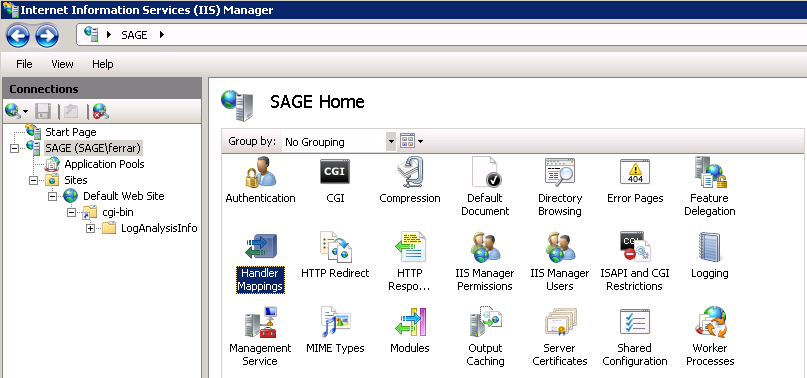Open the Help menu
This screenshot has width=807, height=378.
(102, 64)
